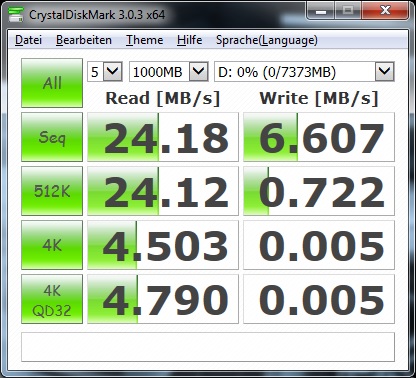Open the Datei menu

(28, 40)
